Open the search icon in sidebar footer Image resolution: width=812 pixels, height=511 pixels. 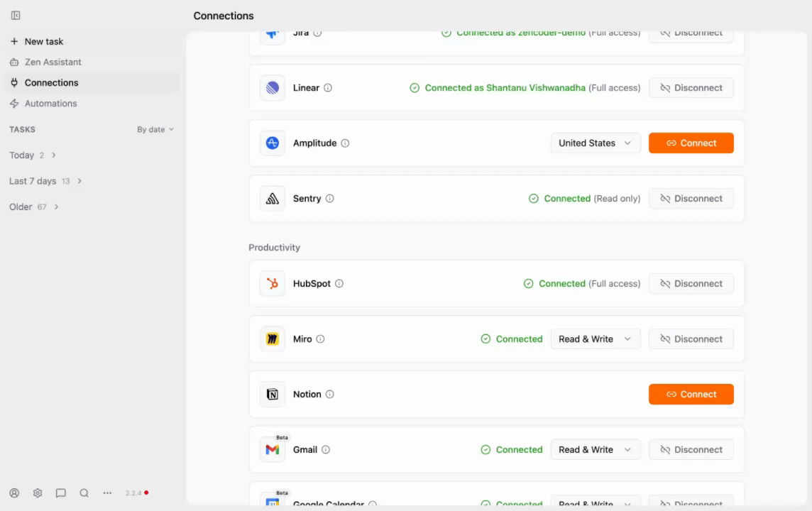pos(84,493)
